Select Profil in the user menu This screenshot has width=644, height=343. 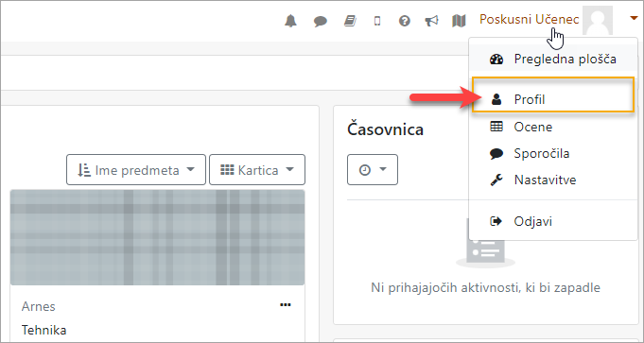(x=553, y=99)
